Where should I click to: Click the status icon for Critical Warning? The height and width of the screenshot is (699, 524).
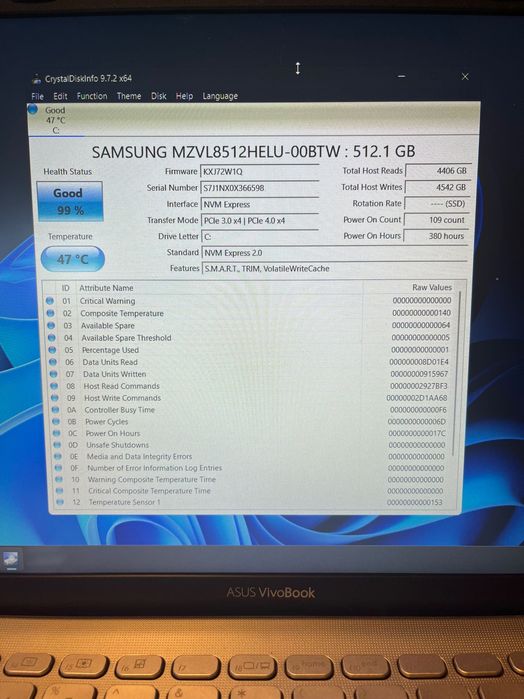point(50,301)
